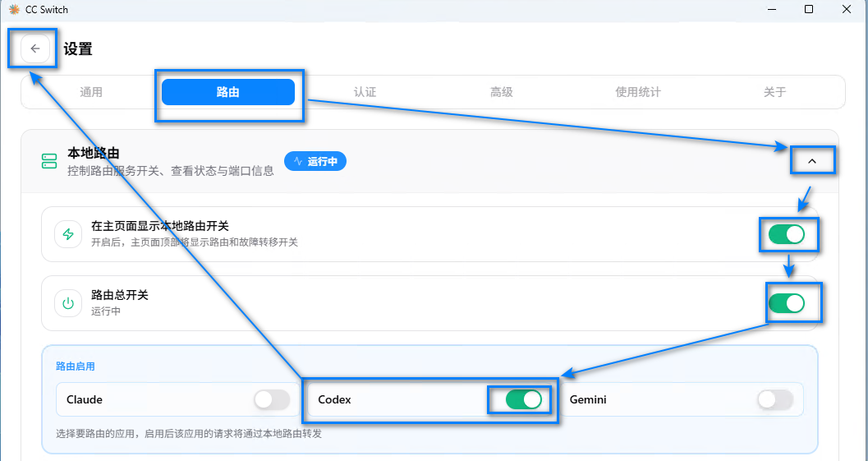Screen dimensions: 868x461
Task: Click the 路由启用 label
Action: 76,366
